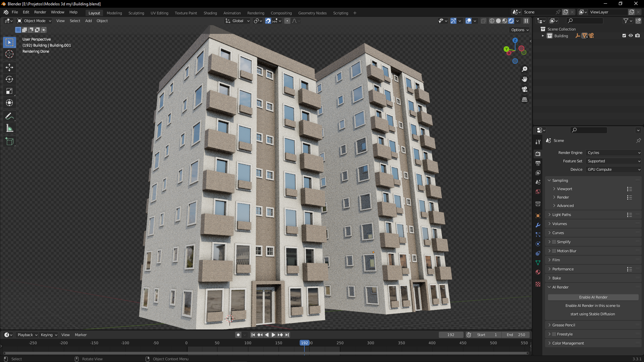Toggle snapping magnet
Image resolution: width=644 pixels, height=362 pixels.
(x=268, y=21)
